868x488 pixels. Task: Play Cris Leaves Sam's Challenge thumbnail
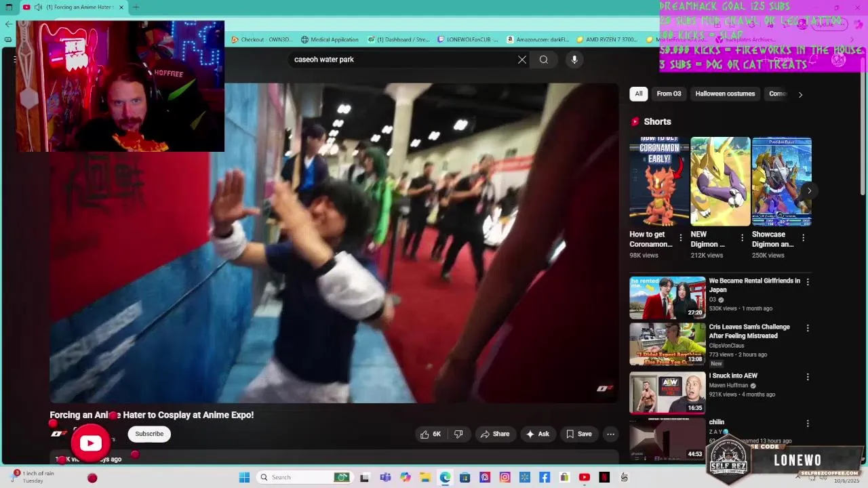click(x=667, y=344)
